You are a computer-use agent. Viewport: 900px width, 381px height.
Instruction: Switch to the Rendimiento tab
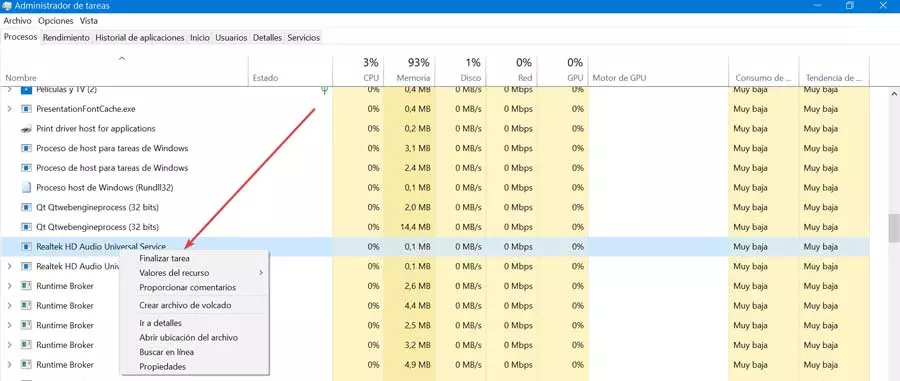[x=67, y=37]
